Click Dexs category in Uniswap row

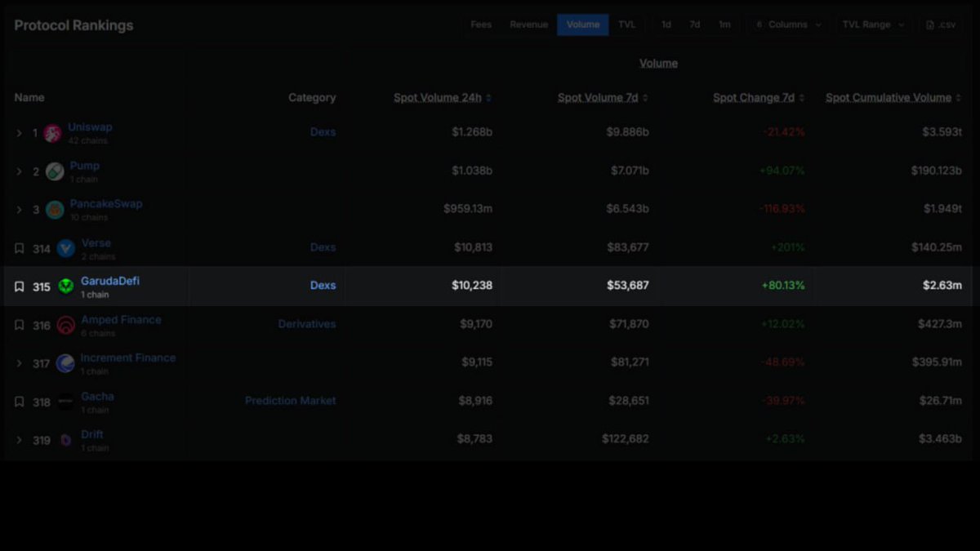pyautogui.click(x=323, y=132)
